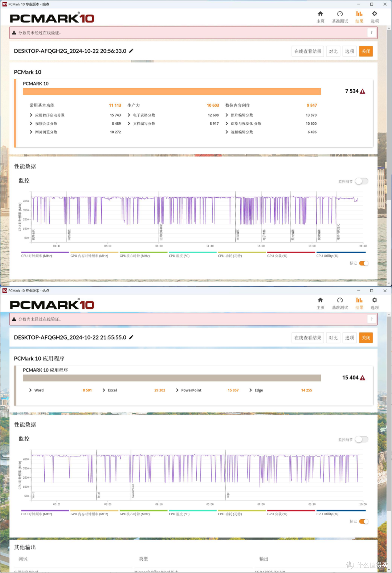The width and height of the screenshot is (392, 573).
Task: Click the PowerPoint marker line in bottom chart
Action: pos(131,475)
